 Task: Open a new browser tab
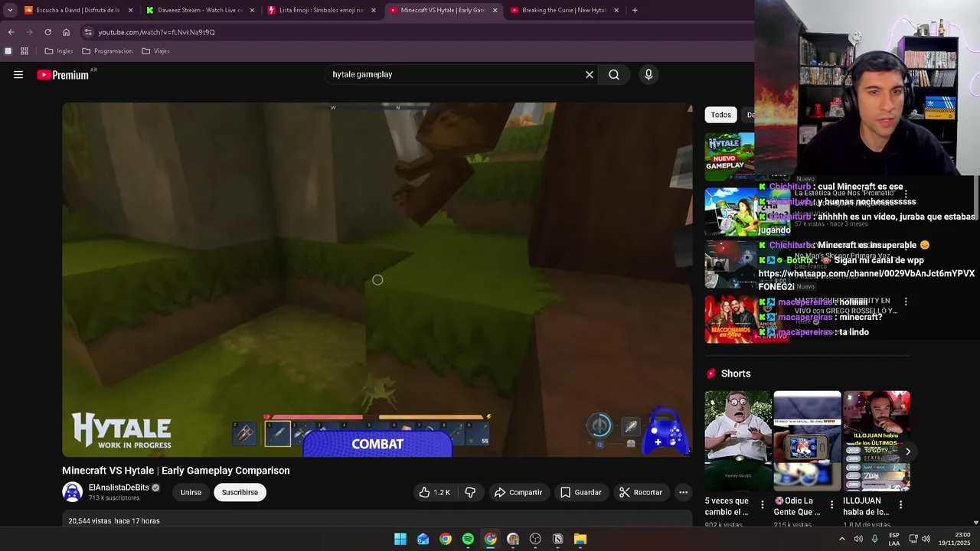pos(635,10)
